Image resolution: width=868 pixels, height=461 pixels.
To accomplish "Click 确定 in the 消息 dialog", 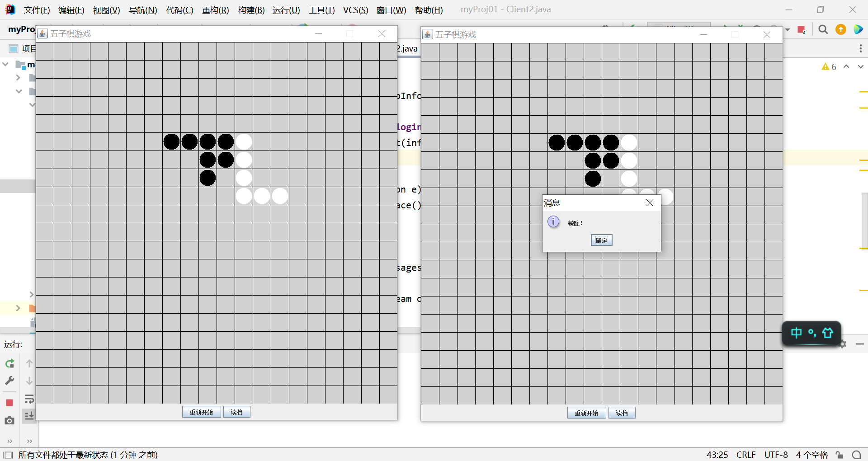I will (x=601, y=240).
